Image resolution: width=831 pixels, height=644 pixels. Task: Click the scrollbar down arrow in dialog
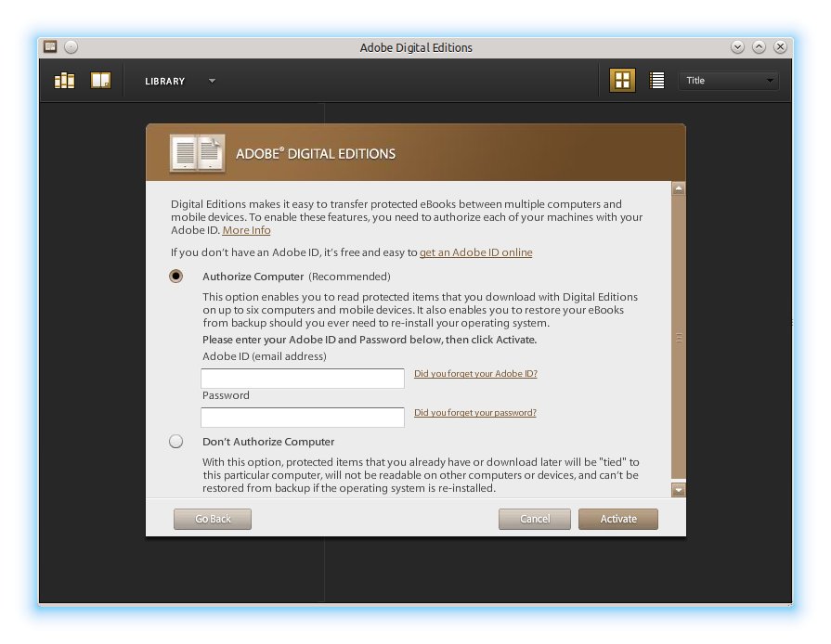(678, 489)
